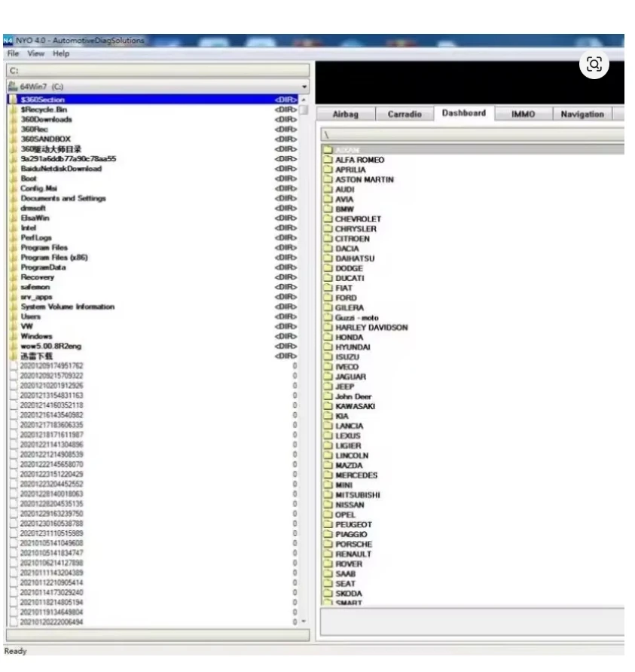Select the $360Section folder row

pos(153,100)
